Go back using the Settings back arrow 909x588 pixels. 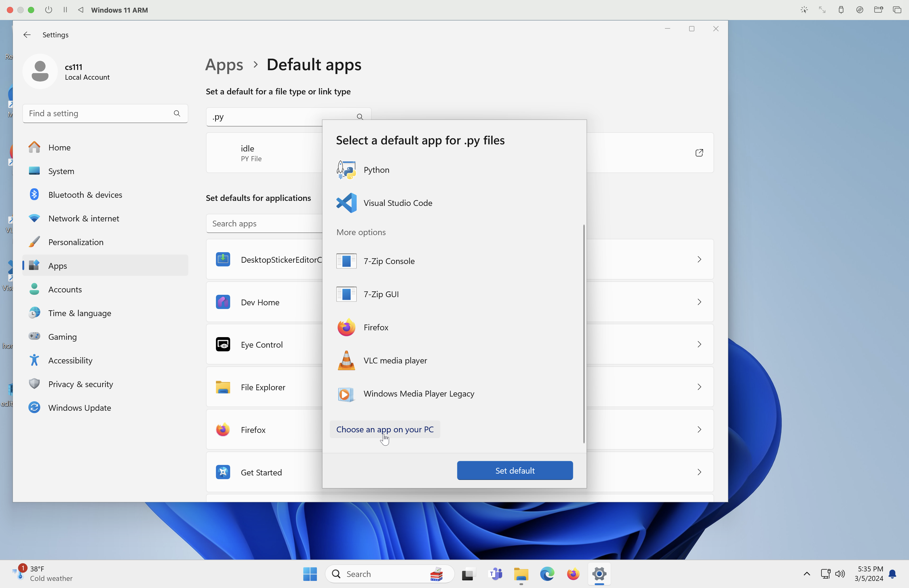point(27,35)
